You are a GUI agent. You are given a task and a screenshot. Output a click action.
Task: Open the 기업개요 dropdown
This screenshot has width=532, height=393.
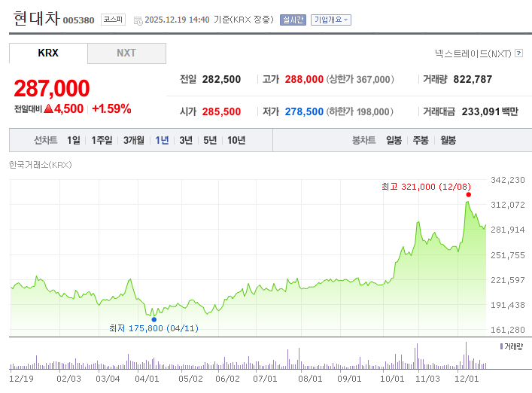pyautogui.click(x=331, y=20)
